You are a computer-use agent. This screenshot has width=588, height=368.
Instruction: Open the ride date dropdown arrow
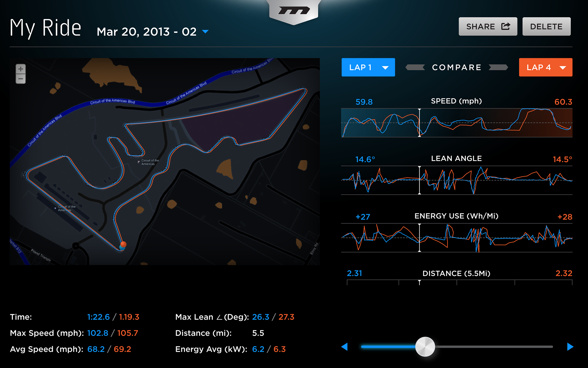coord(205,32)
